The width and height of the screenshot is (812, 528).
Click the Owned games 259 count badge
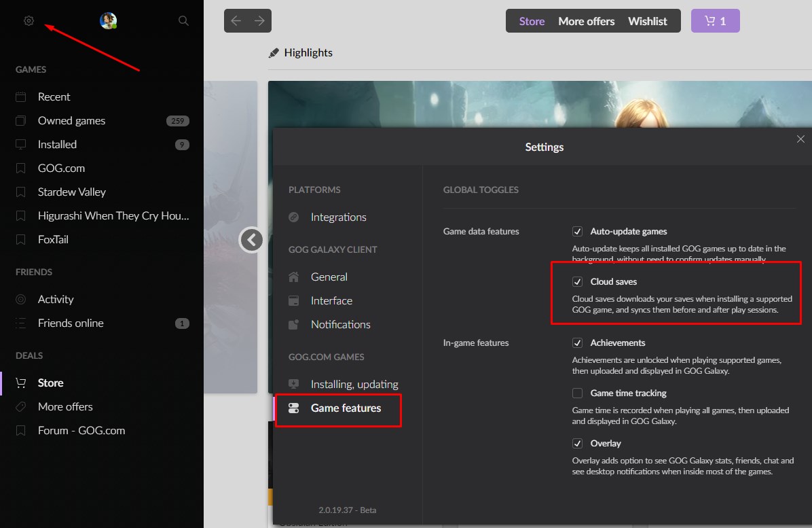pyautogui.click(x=178, y=121)
